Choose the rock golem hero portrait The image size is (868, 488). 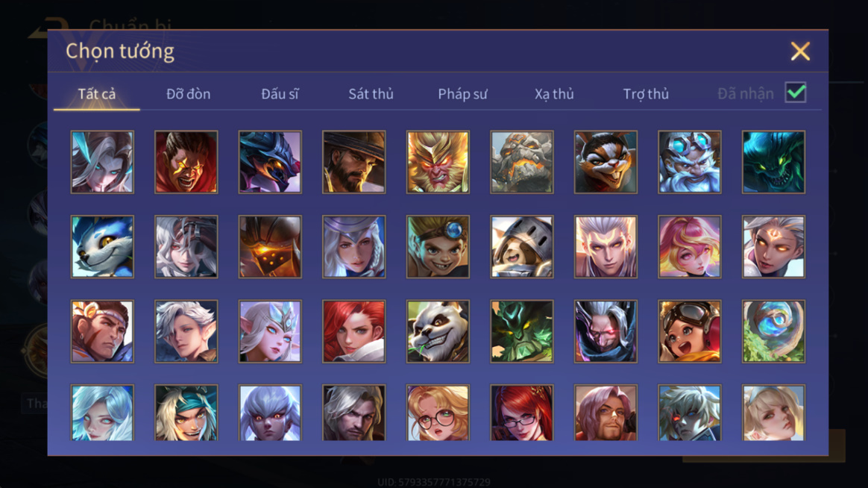click(521, 162)
